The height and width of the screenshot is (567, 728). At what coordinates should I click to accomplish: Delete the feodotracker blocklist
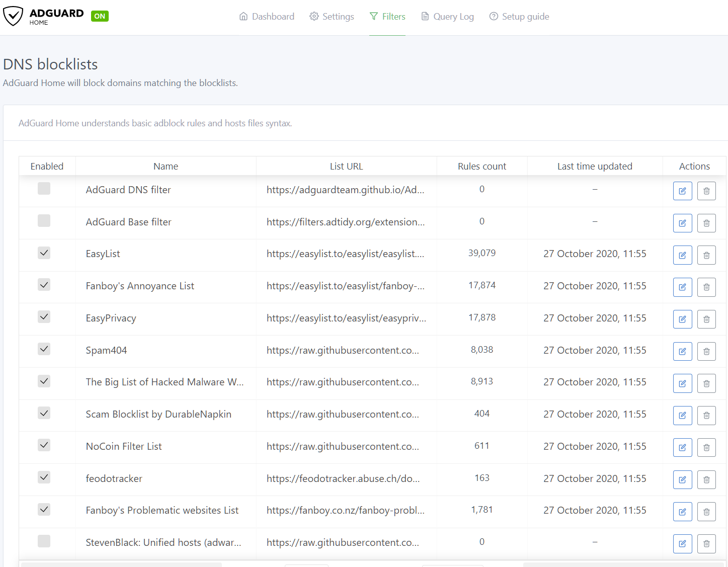click(x=706, y=479)
